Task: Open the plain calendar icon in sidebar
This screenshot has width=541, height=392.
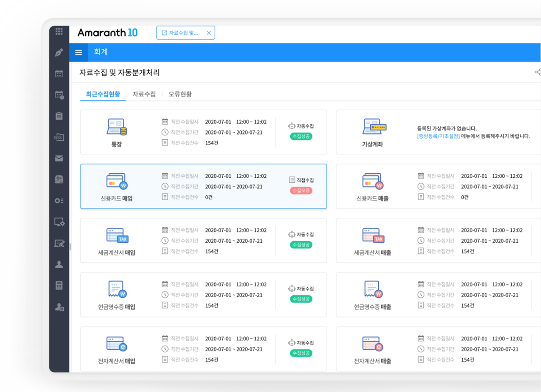Action: pos(59,73)
